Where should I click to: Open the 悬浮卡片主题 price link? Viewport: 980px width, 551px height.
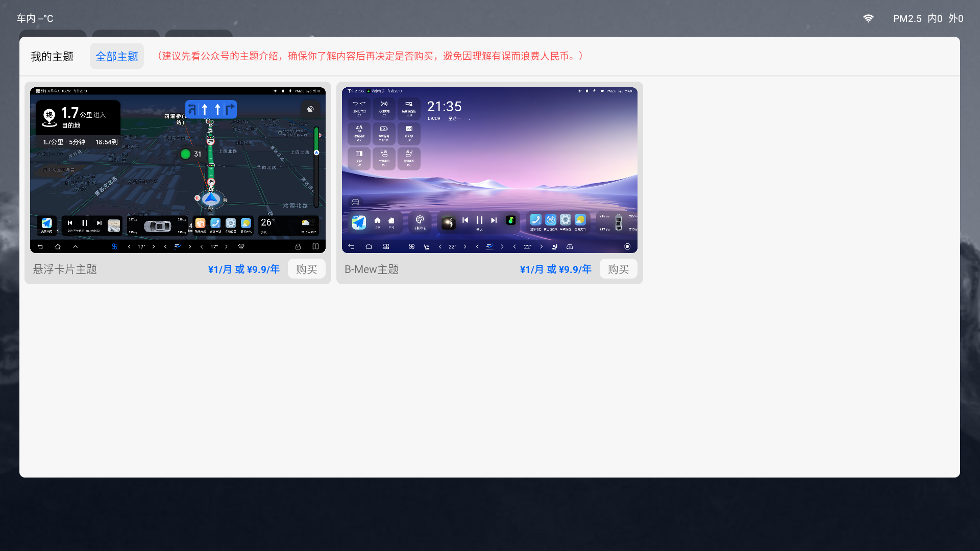243,269
